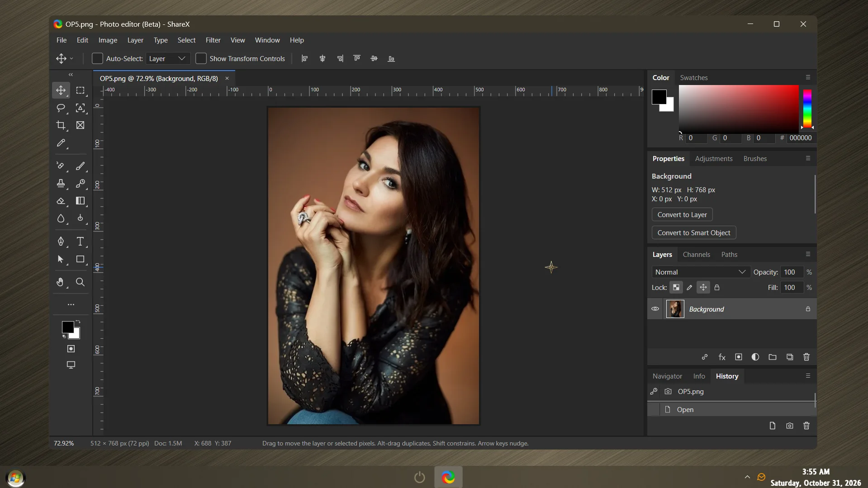
Task: Add layer effects with fx icon
Action: point(722,357)
